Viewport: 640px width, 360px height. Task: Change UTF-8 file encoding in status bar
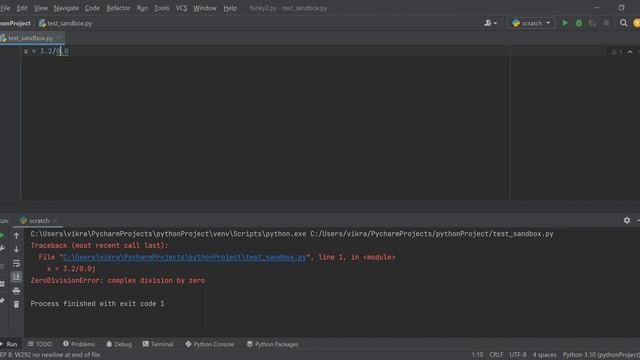[x=518, y=355]
